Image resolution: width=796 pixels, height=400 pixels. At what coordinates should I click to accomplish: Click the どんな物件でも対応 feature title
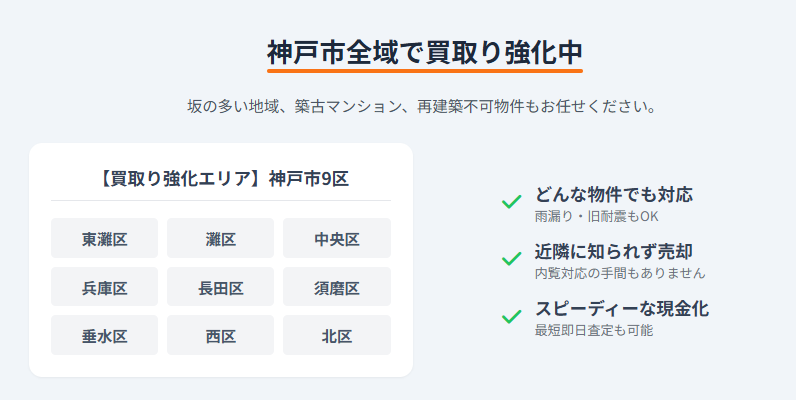[x=614, y=194]
